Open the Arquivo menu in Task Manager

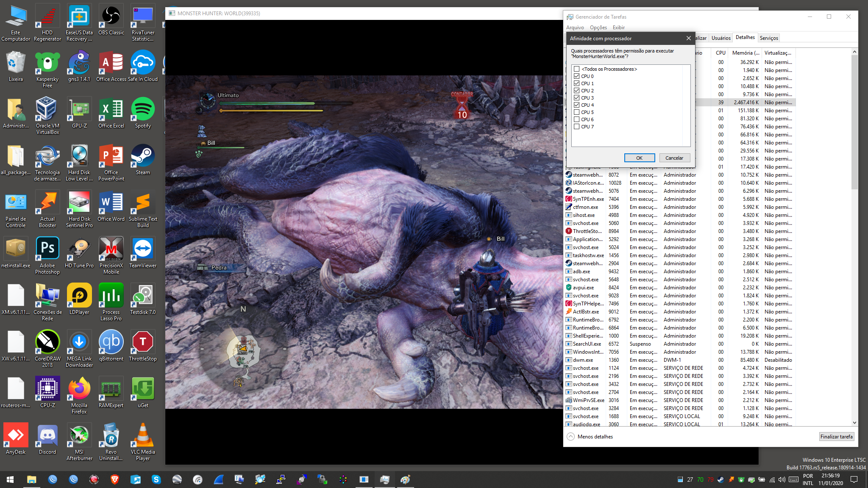575,28
